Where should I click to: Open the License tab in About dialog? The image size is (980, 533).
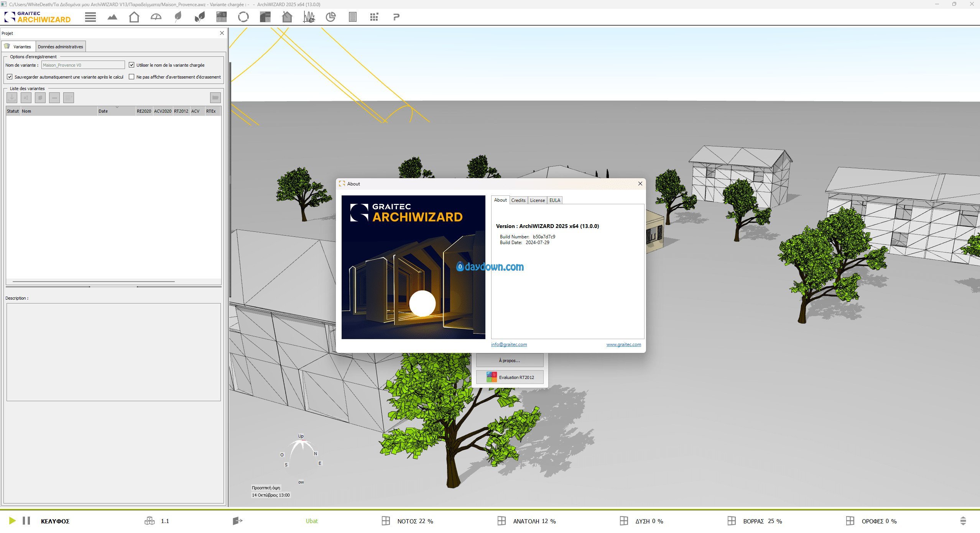[538, 200]
